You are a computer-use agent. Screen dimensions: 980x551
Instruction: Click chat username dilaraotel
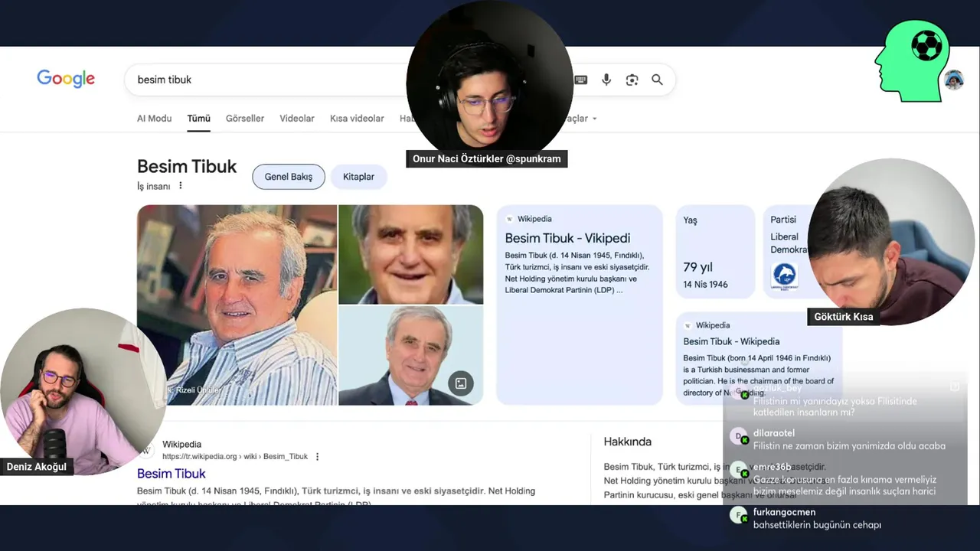click(774, 433)
